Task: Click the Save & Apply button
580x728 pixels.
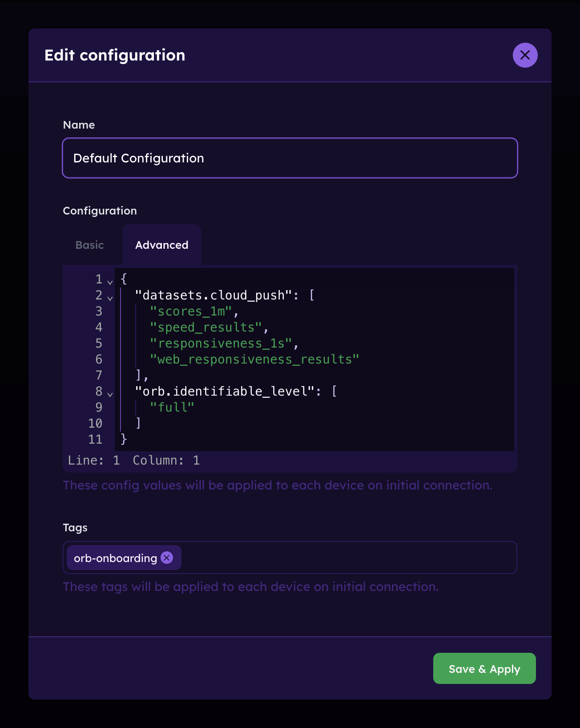Action: [x=484, y=668]
